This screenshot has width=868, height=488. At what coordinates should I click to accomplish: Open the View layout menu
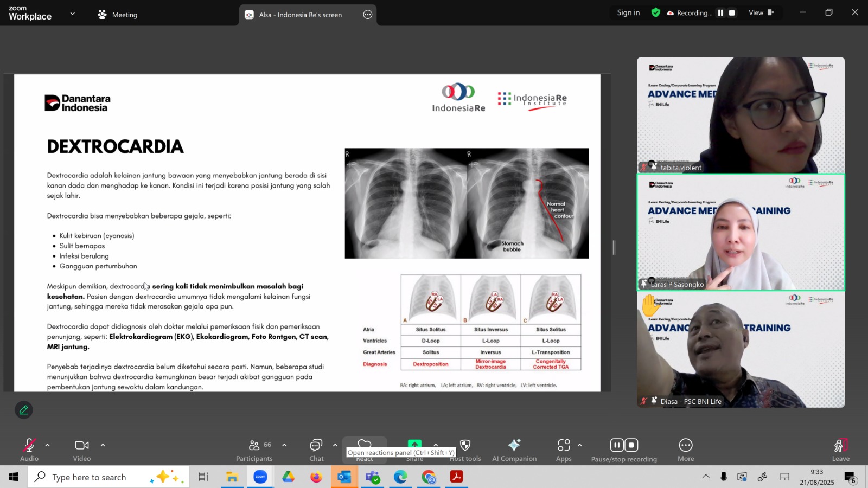coord(761,13)
